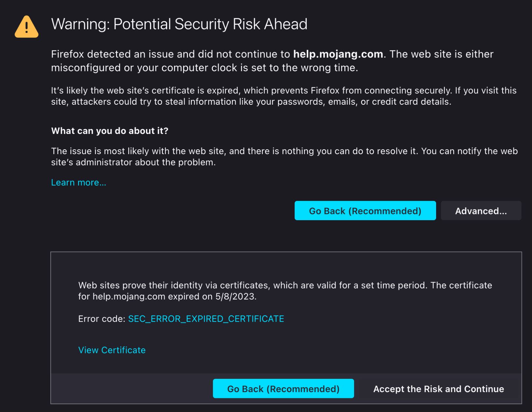The image size is (532, 412).
Task: Choose Accept the Risk and Continue
Action: tap(438, 389)
